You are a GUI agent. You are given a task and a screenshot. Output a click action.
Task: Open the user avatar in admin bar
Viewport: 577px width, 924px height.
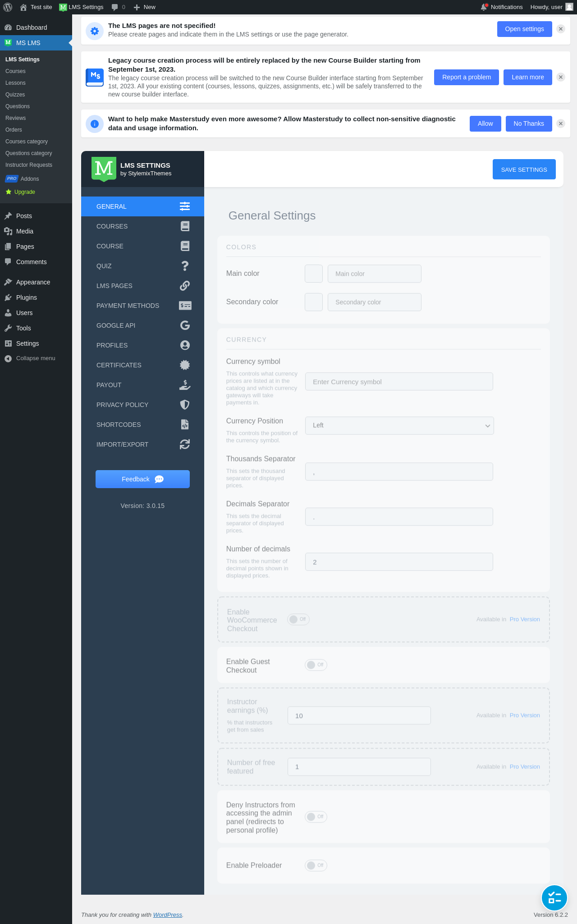coord(569,7)
